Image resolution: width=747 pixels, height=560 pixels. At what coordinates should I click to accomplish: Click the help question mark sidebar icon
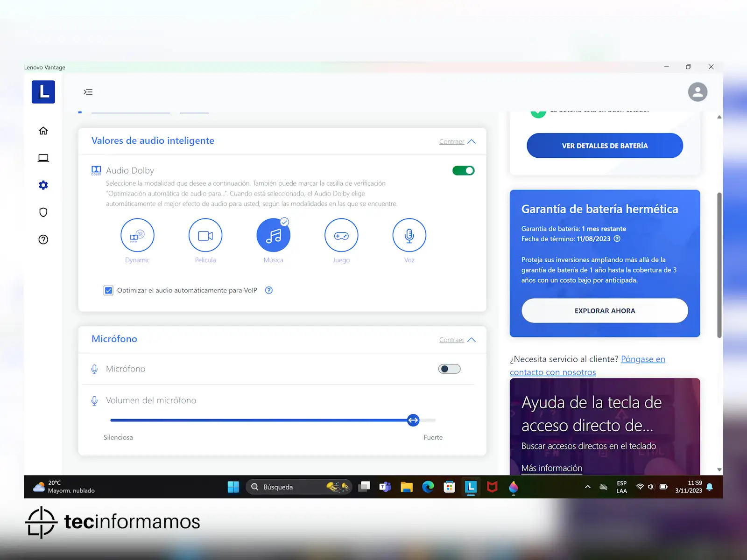[43, 239]
